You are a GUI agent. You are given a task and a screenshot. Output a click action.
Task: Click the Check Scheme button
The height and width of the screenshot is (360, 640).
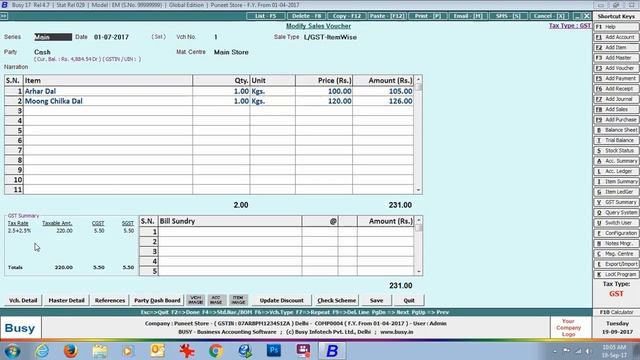click(x=337, y=300)
